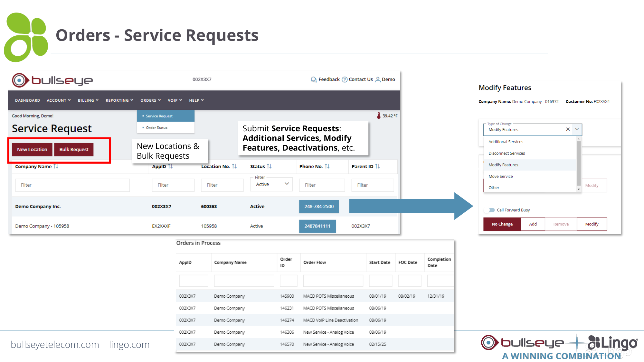The height and width of the screenshot is (362, 644).
Task: Select Service Request from Orders submenu
Action: [x=166, y=116]
